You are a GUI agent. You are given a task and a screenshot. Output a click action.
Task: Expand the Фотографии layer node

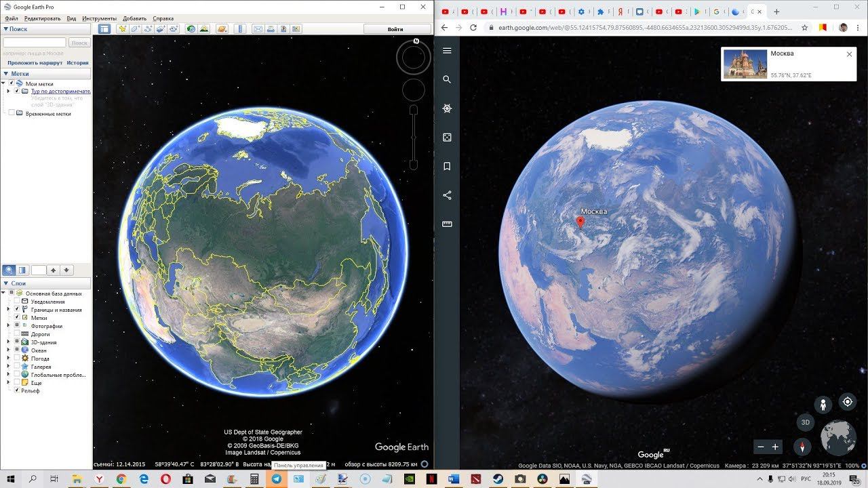[8, 326]
